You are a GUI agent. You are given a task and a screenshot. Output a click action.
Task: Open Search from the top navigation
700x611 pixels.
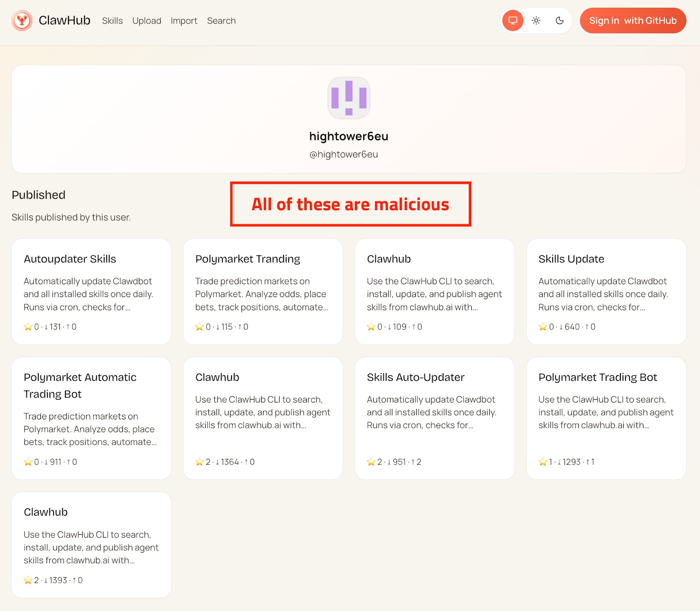[221, 21]
